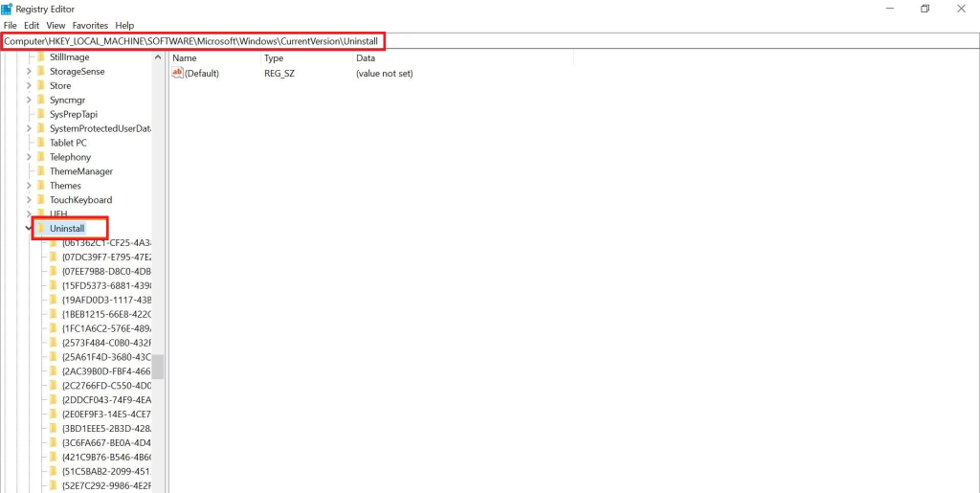Expand the Themes key
The image size is (980, 493).
[x=29, y=186]
